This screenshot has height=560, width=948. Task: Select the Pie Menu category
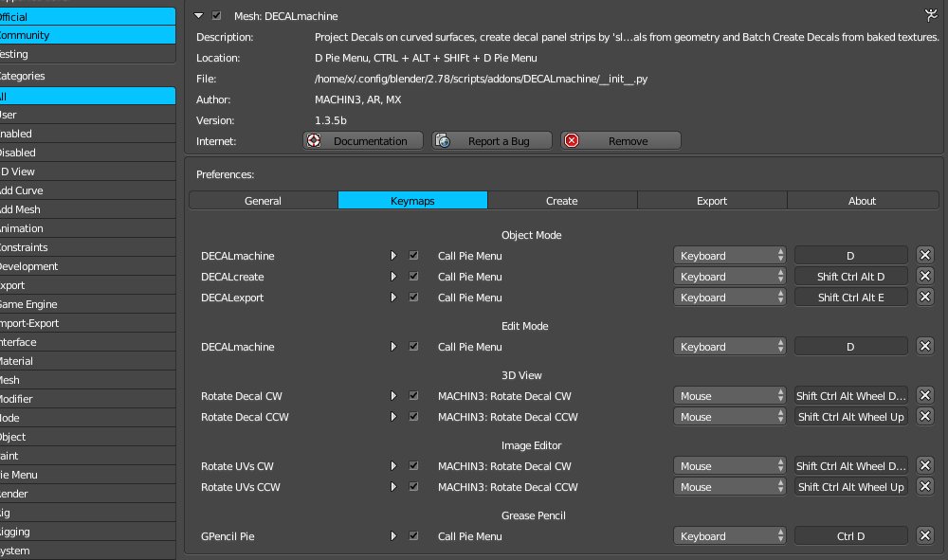click(87, 475)
